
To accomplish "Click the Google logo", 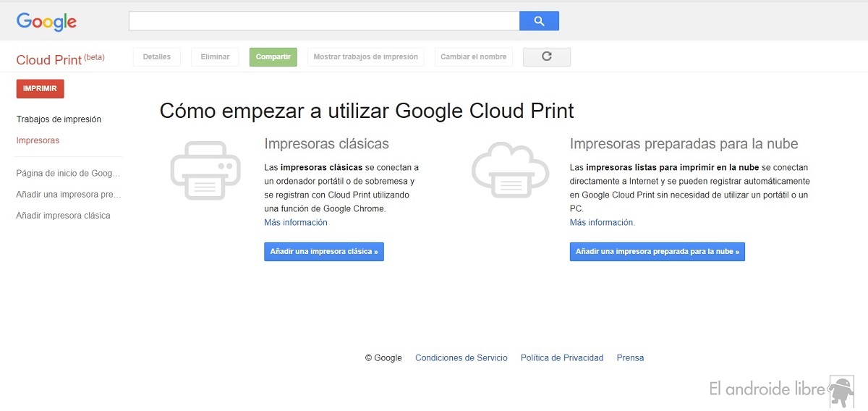I will pyautogui.click(x=46, y=22).
